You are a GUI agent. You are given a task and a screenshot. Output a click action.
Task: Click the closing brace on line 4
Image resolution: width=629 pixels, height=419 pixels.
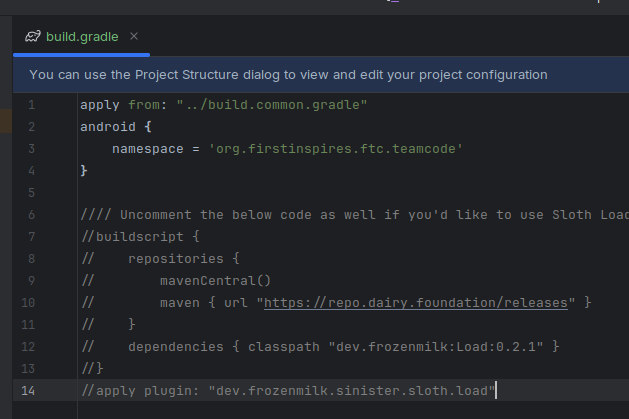coord(84,171)
